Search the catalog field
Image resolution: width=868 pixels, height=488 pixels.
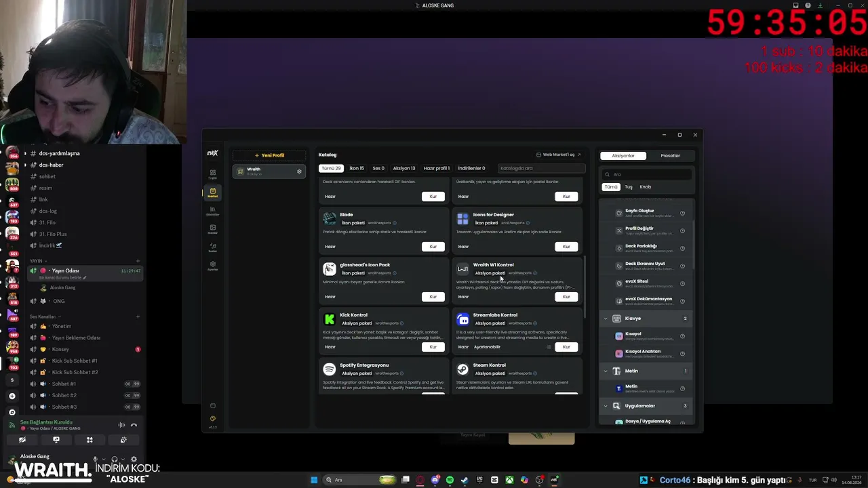click(541, 168)
